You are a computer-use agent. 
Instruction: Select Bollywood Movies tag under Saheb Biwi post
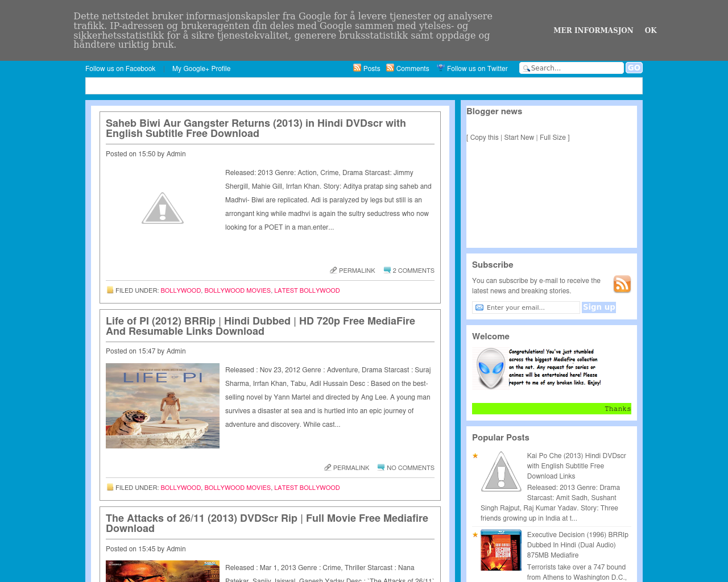point(238,290)
